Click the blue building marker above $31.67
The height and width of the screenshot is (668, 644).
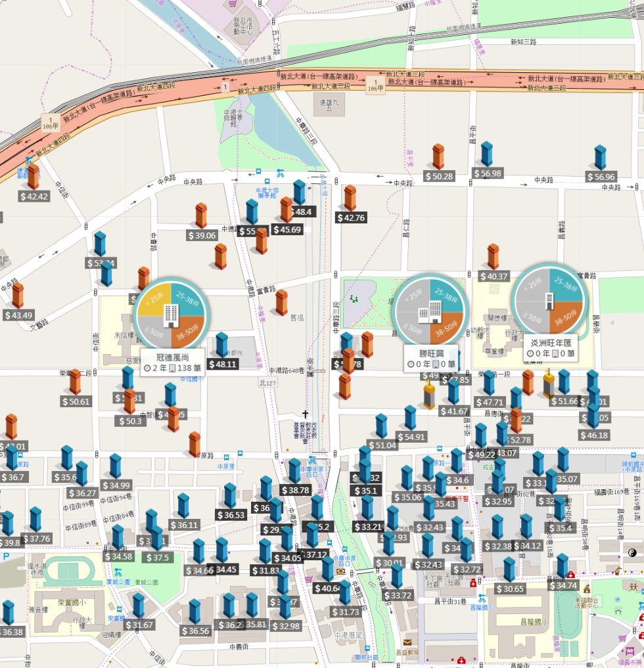tap(138, 606)
